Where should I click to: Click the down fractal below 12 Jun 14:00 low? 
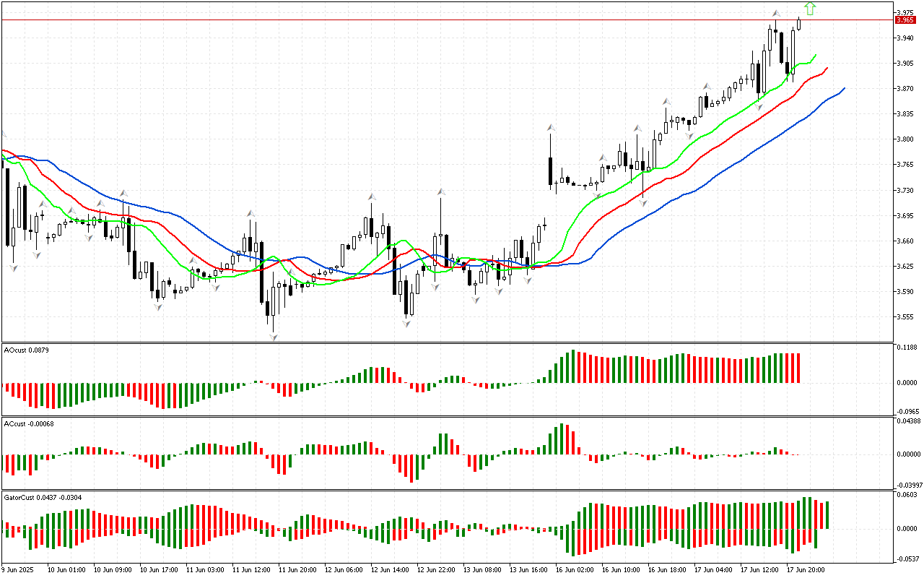coord(407,324)
